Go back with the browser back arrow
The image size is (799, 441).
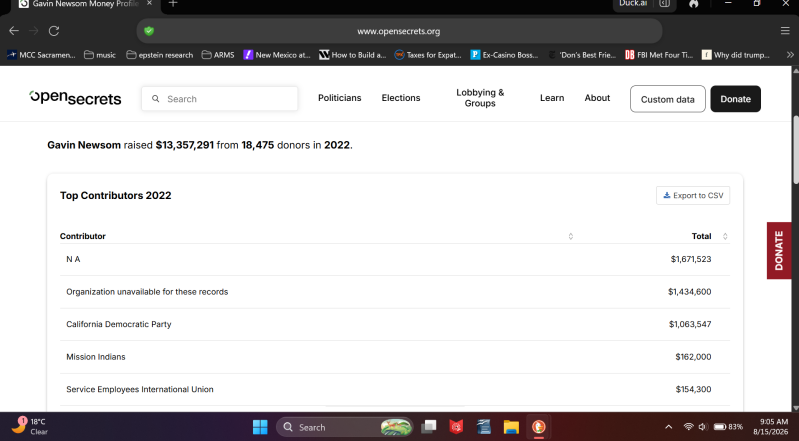[14, 31]
